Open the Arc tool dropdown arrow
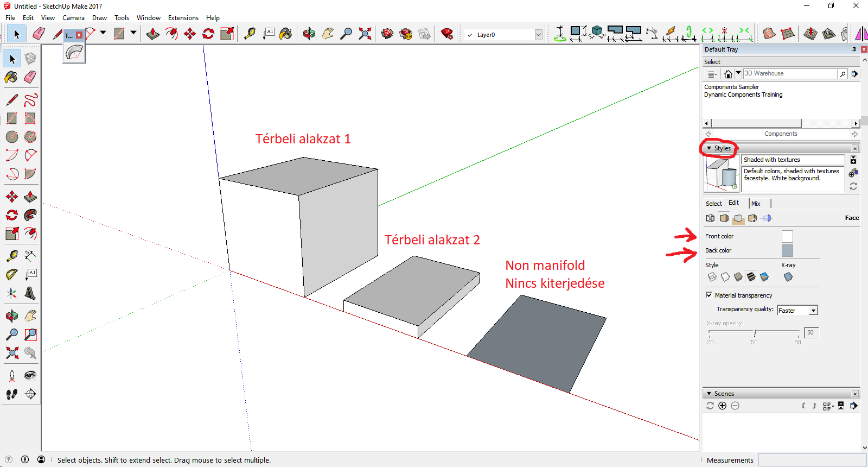868x467 pixels. pos(103,33)
